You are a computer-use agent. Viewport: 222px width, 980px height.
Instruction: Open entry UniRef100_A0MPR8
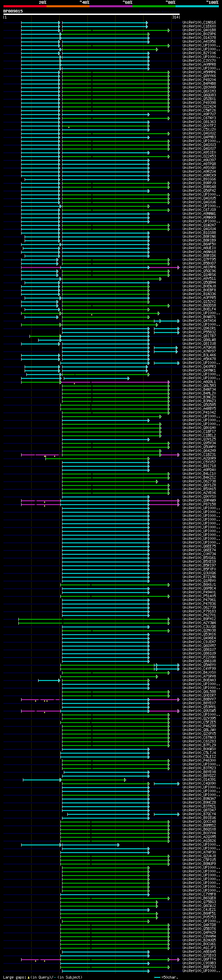pyautogui.click(x=199, y=65)
